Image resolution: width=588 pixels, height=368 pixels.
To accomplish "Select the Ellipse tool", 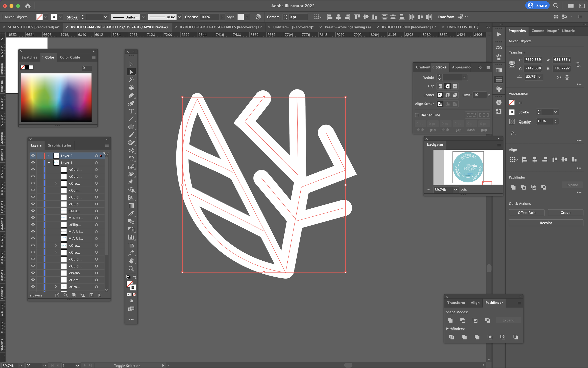I will click(131, 127).
